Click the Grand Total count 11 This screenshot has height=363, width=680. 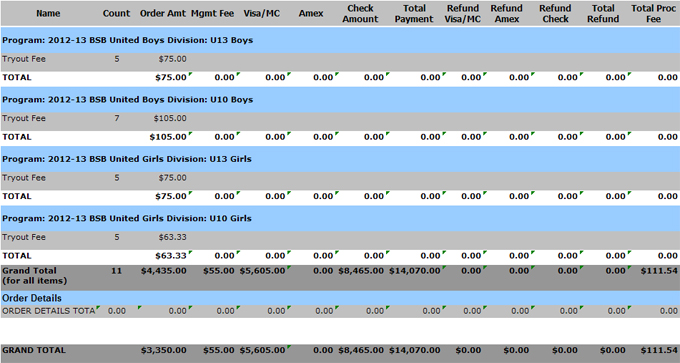(x=116, y=271)
